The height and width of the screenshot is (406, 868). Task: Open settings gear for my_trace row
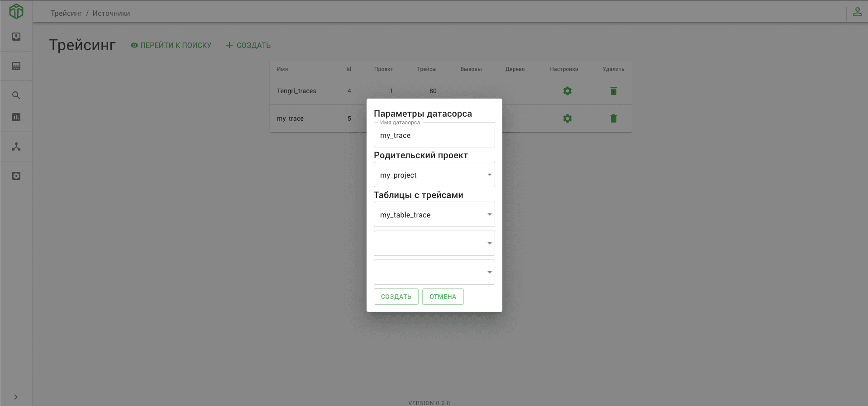(567, 118)
